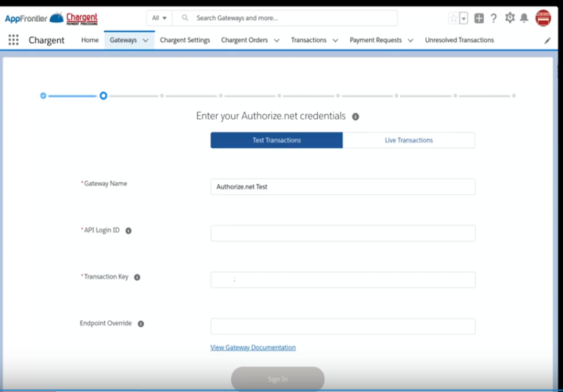The width and height of the screenshot is (563, 392).
Task: Open the App Launcher grid icon
Action: [x=13, y=40]
